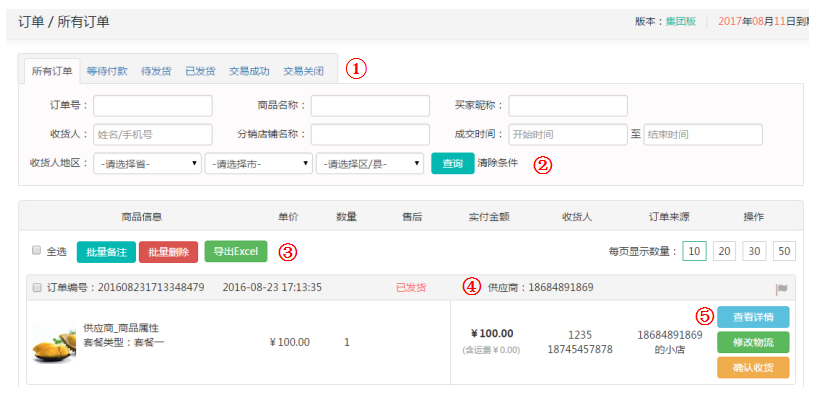Check the 全选 select-all checkbox
This screenshot has width=827, height=402.
37,251
